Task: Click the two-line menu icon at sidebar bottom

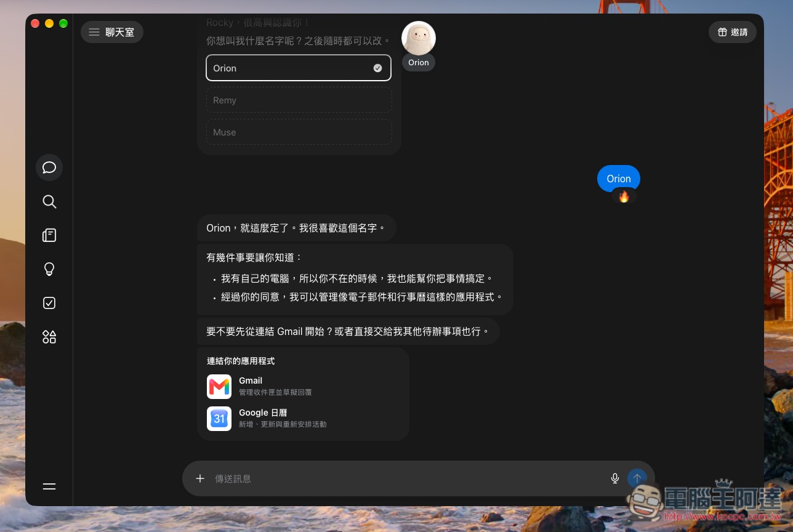Action: pos(49,486)
